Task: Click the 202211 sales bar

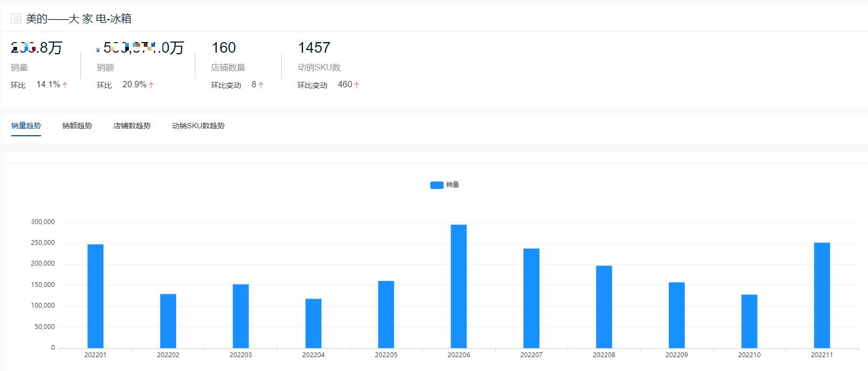Action: tap(822, 295)
